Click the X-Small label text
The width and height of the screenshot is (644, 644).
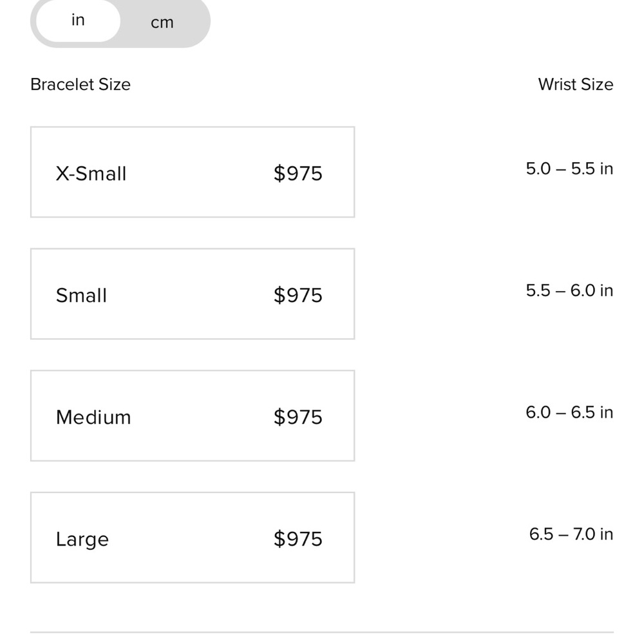[x=91, y=173]
